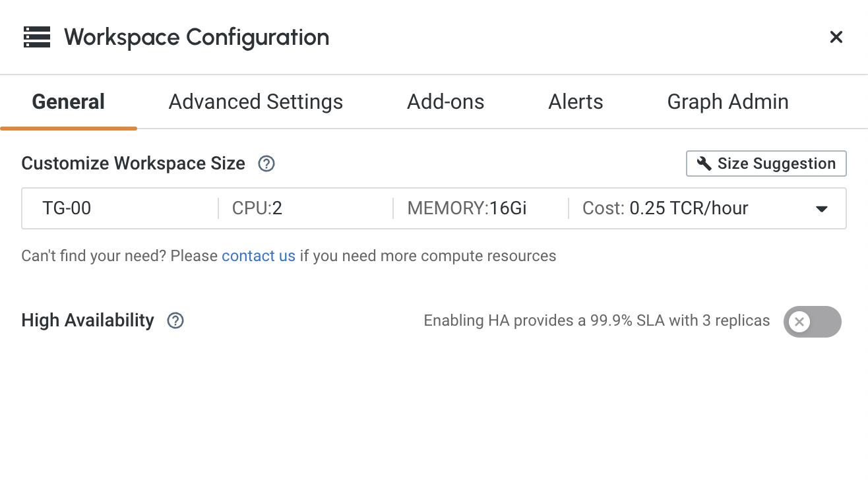Click the CPU:2 value in size selector
The image size is (868, 480).
pyautogui.click(x=257, y=208)
